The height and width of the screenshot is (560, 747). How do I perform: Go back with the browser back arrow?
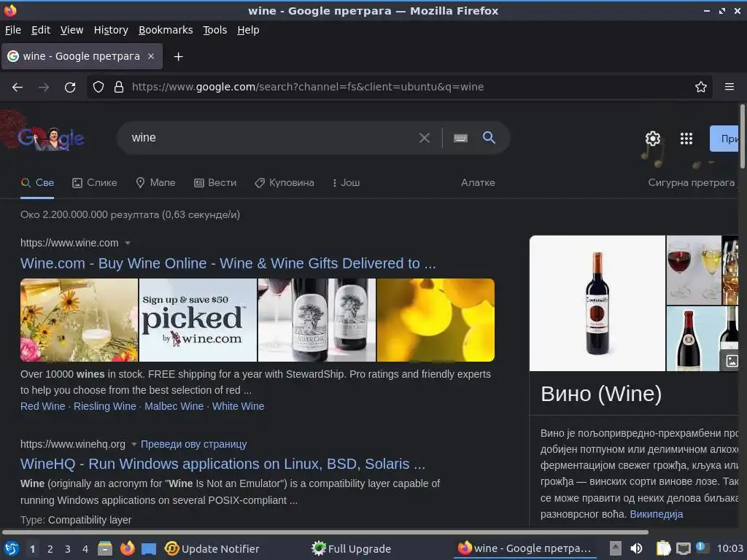tap(18, 87)
